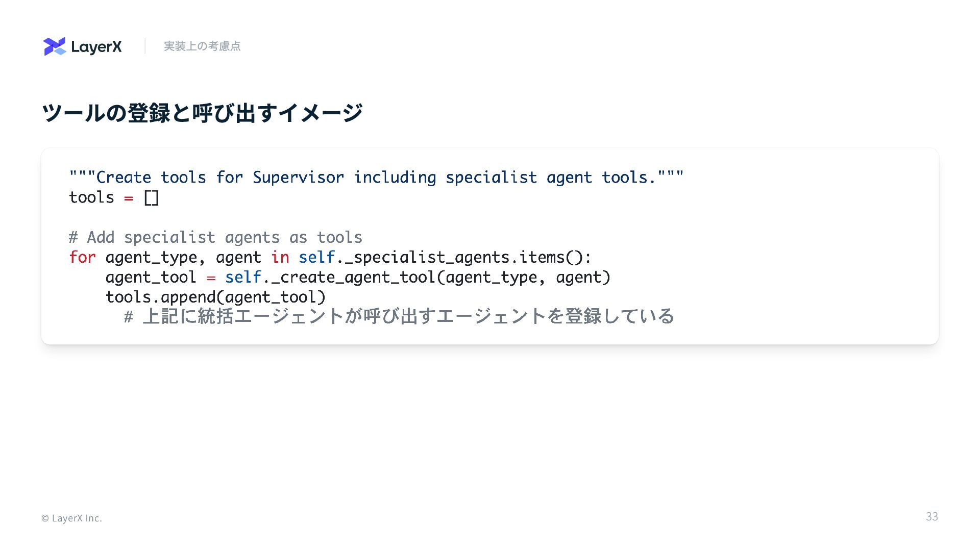Select the 実装上の考慮点 section label
The height and width of the screenshot is (551, 980).
click(202, 46)
